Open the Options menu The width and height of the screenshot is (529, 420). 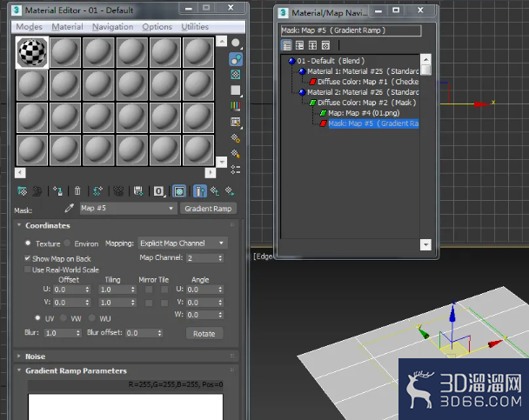tap(157, 27)
